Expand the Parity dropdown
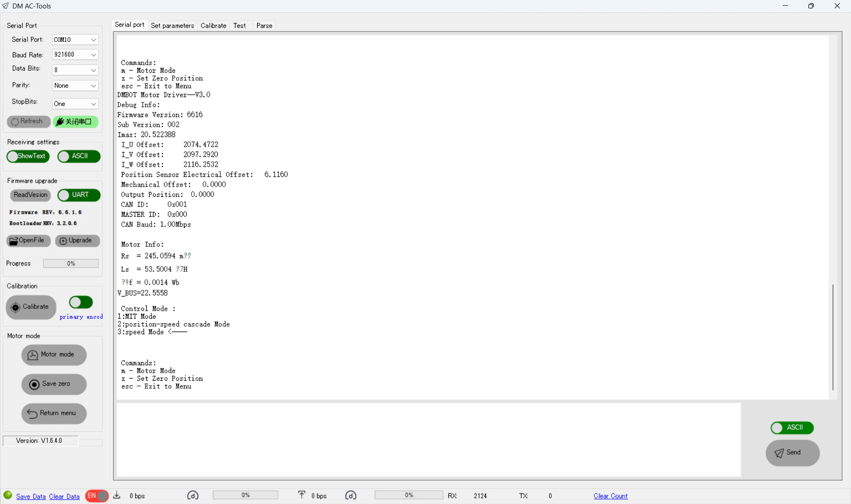The width and height of the screenshot is (851, 504). 75,86
